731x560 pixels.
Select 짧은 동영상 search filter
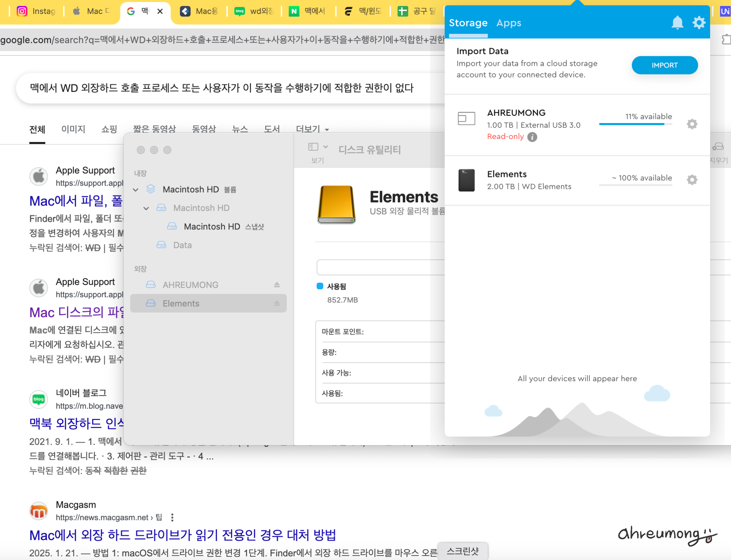tap(154, 129)
